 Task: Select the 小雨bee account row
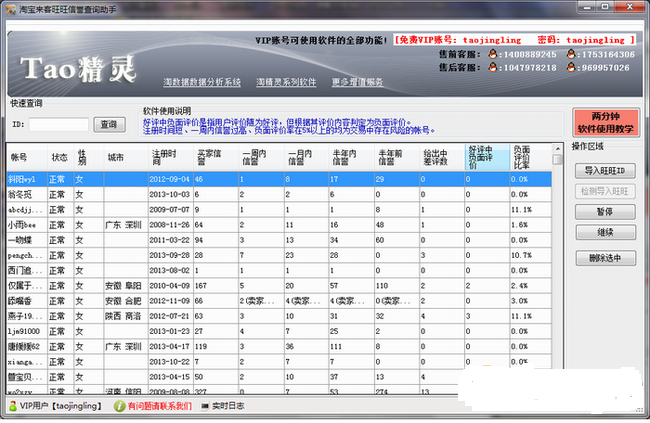pos(279,225)
